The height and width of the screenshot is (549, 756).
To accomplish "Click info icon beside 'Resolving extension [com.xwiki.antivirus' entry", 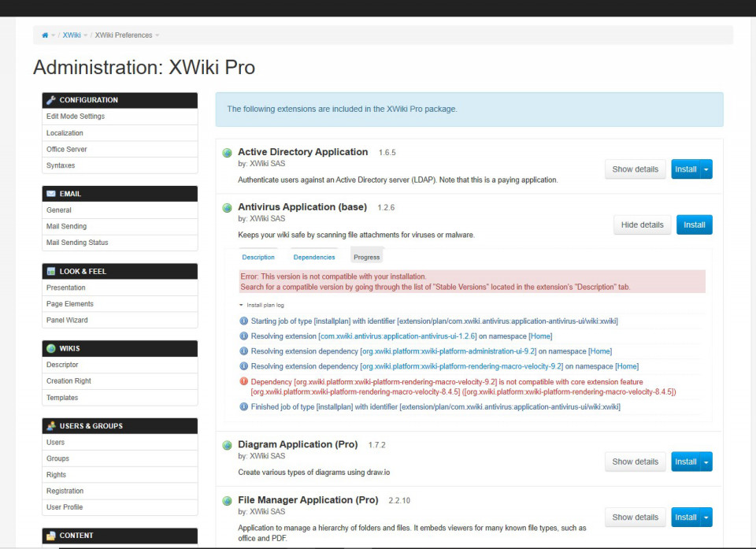I will pyautogui.click(x=244, y=336).
